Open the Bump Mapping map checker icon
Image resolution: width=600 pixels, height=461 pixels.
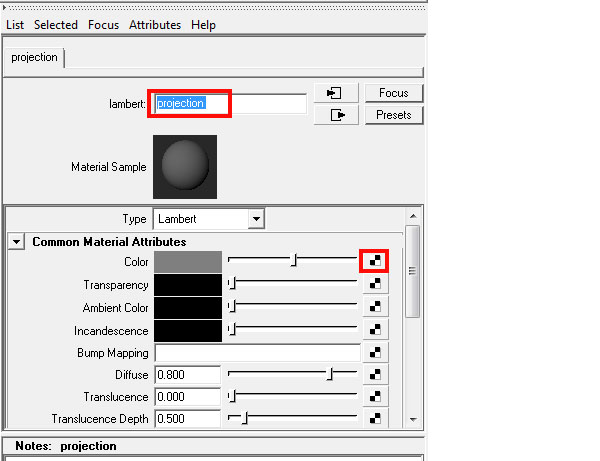[375, 352]
